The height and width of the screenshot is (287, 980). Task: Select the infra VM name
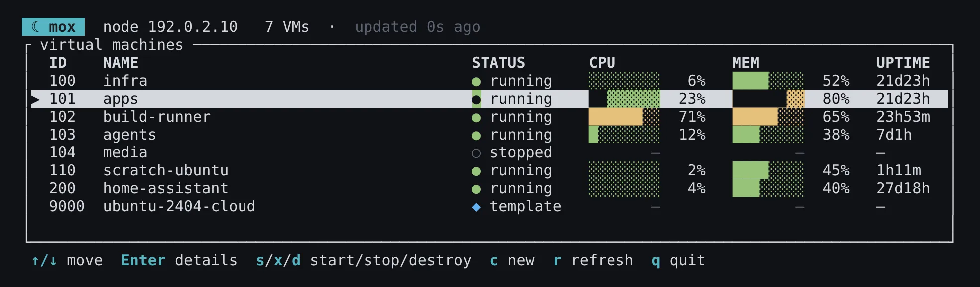[x=125, y=81]
